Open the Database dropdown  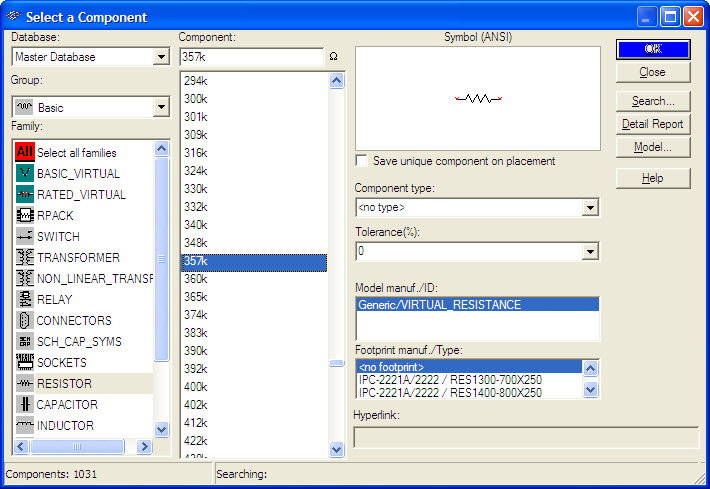[x=161, y=57]
